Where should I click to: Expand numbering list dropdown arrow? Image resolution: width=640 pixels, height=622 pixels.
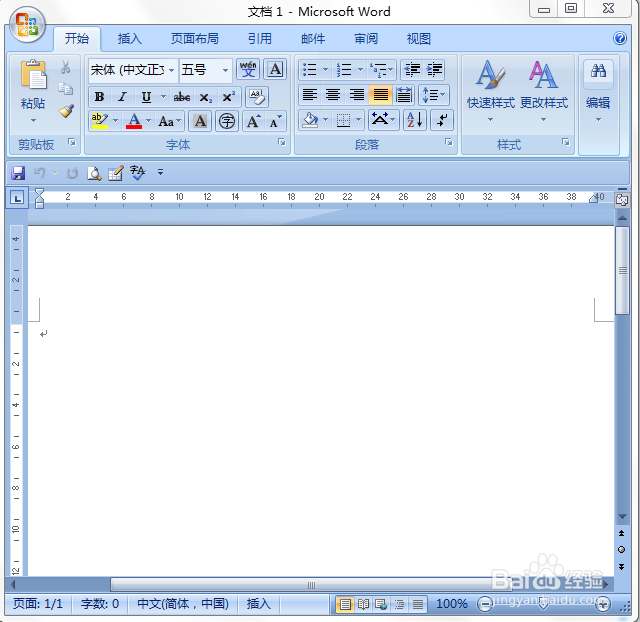click(360, 70)
